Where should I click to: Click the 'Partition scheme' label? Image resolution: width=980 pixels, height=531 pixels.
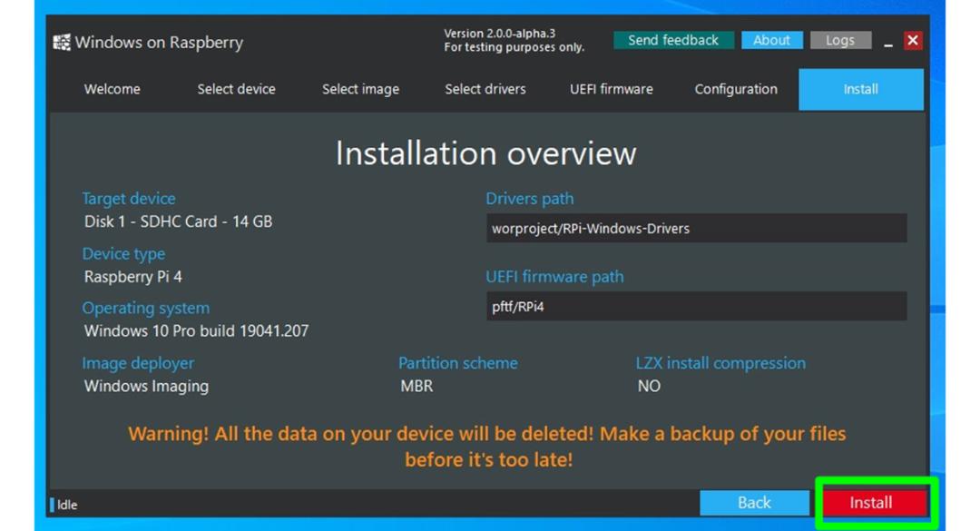click(458, 363)
